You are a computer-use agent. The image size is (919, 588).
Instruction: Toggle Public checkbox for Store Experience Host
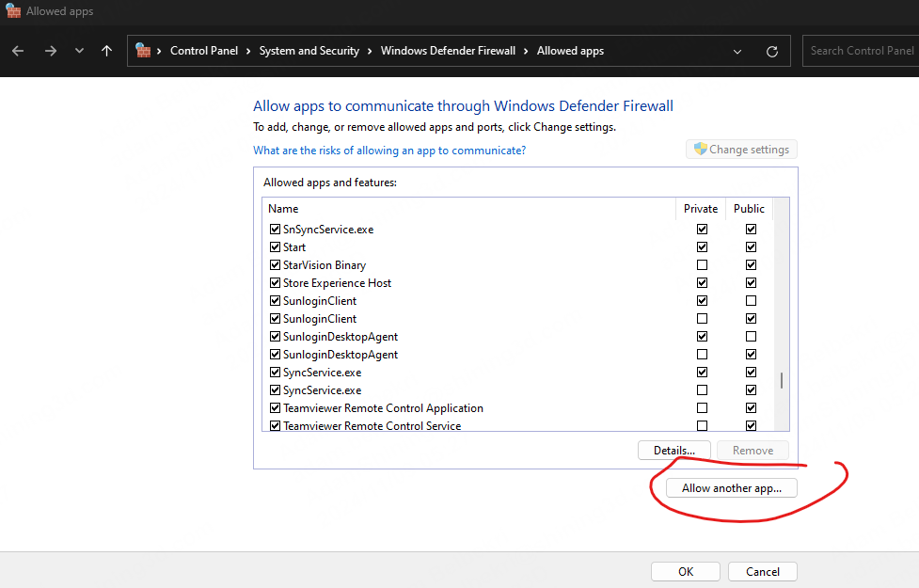click(x=751, y=282)
